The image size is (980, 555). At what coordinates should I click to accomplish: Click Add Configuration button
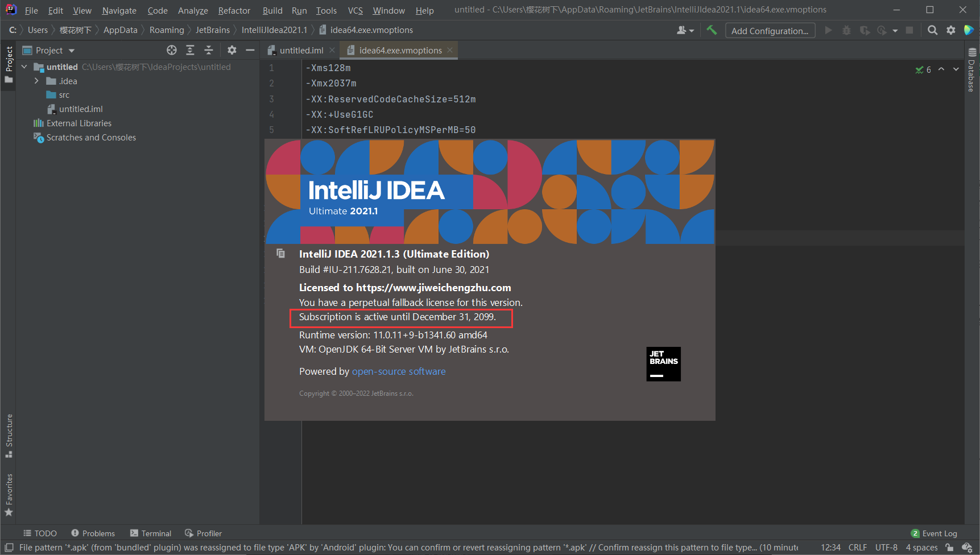point(770,31)
